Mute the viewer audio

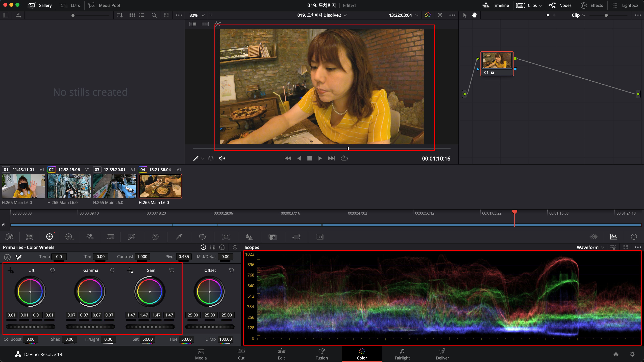[222, 158]
